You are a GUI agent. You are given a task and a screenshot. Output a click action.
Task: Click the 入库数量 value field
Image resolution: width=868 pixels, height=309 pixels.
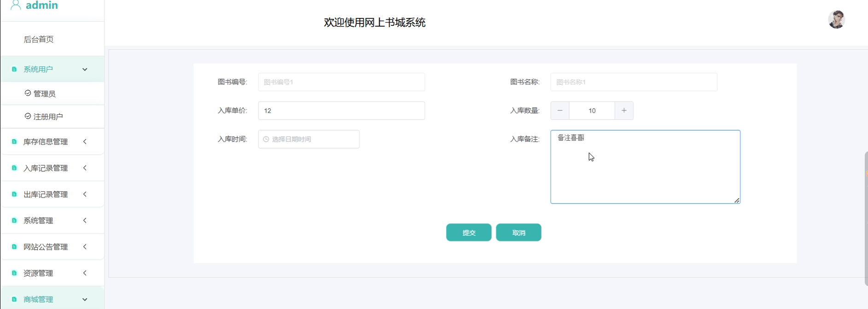[x=592, y=111]
